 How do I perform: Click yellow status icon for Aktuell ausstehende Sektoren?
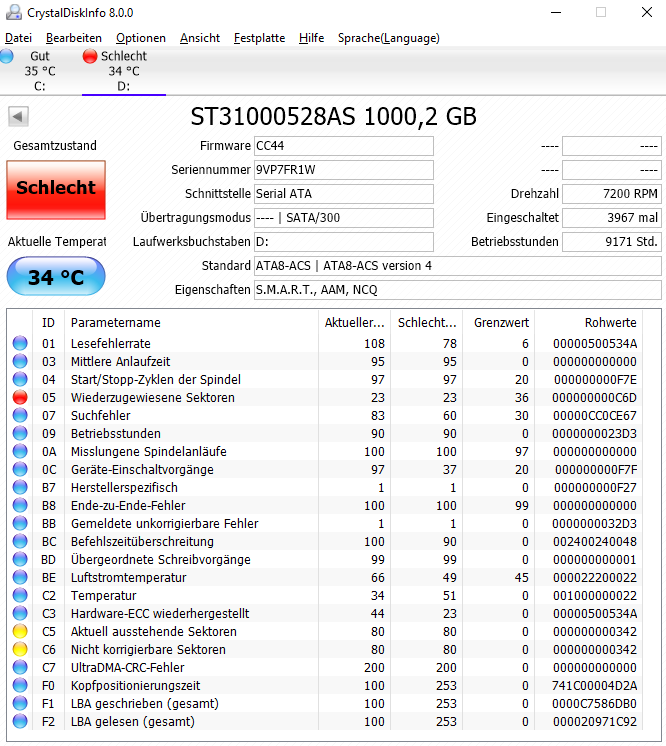point(20,631)
